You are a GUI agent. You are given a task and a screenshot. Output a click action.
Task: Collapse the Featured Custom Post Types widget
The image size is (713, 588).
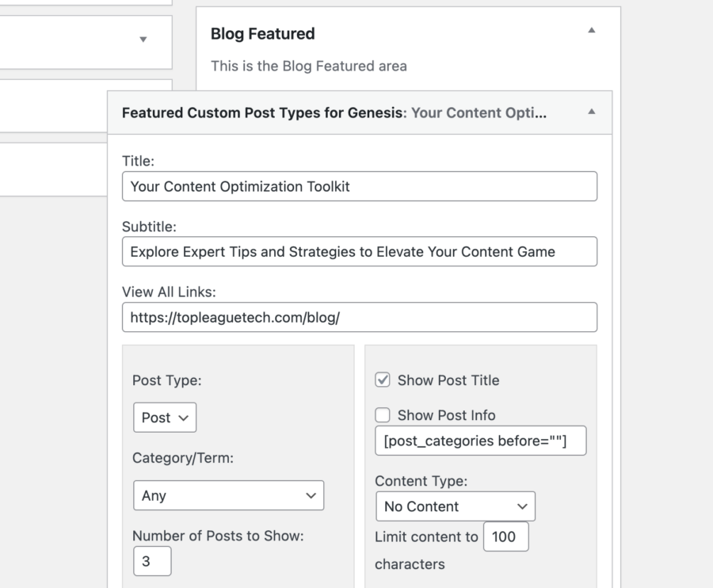pyautogui.click(x=591, y=113)
